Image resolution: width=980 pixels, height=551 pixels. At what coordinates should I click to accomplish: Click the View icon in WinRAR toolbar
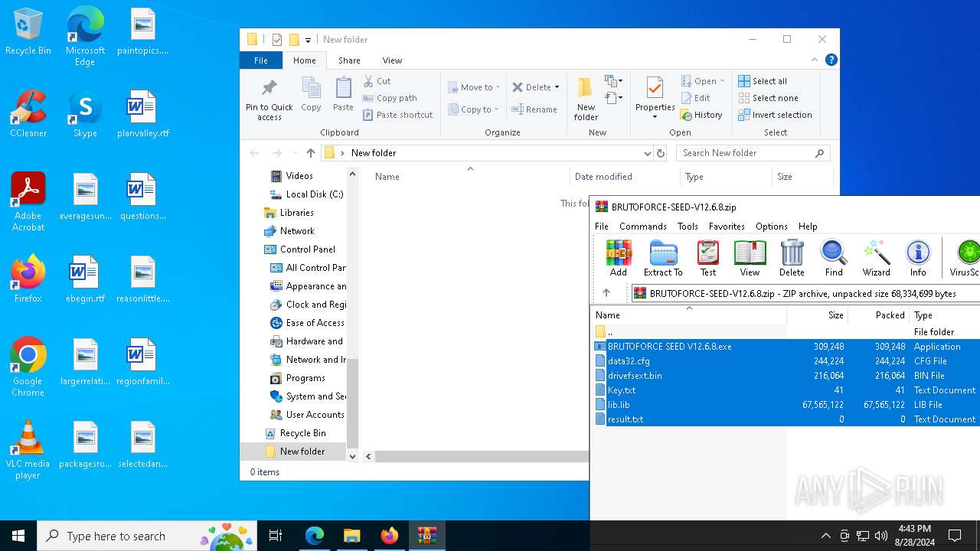pyautogui.click(x=750, y=258)
